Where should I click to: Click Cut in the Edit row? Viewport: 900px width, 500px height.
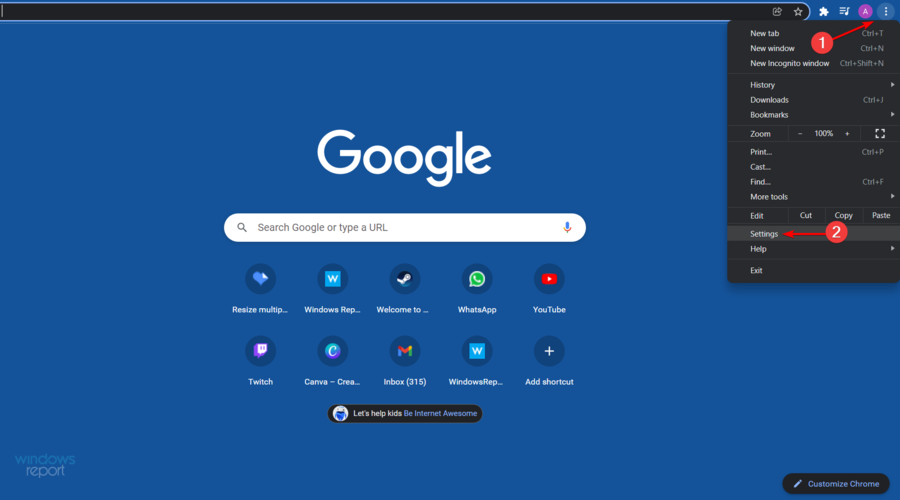(x=806, y=215)
